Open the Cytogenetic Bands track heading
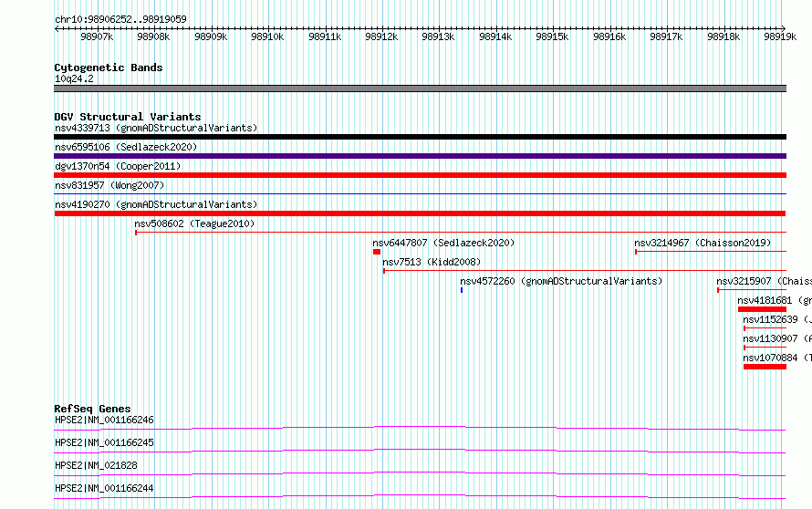 [109, 68]
